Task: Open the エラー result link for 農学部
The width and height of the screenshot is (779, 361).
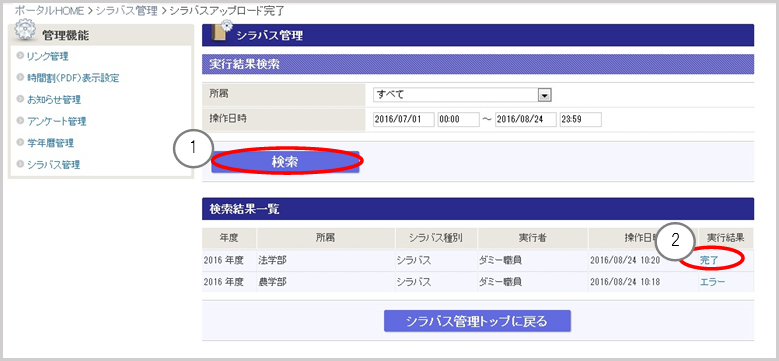Action: [x=712, y=282]
